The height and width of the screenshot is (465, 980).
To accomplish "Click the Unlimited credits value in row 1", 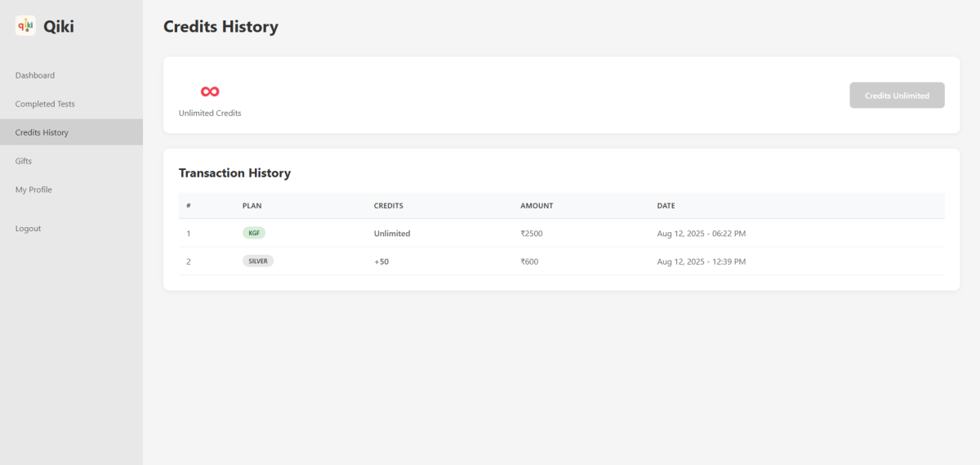I will click(x=392, y=234).
